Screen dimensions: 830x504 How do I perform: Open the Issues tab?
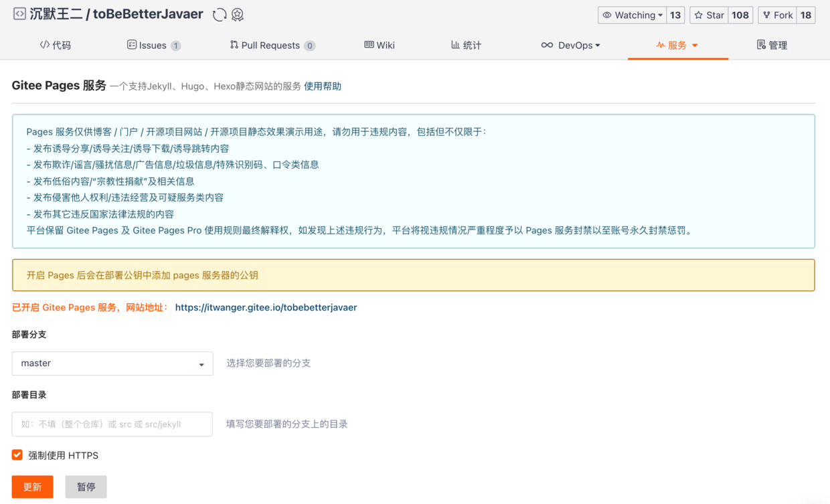(x=153, y=45)
